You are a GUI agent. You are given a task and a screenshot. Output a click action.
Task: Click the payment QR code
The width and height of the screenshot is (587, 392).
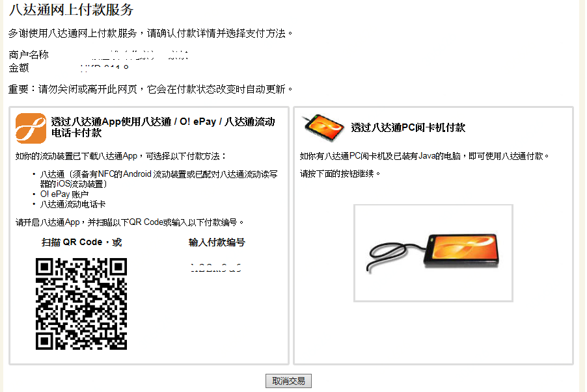click(81, 304)
